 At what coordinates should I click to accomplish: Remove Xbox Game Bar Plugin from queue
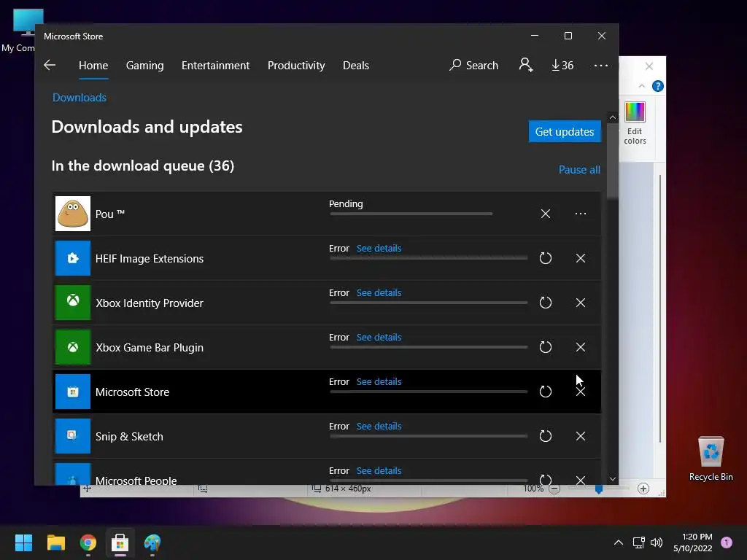(580, 347)
